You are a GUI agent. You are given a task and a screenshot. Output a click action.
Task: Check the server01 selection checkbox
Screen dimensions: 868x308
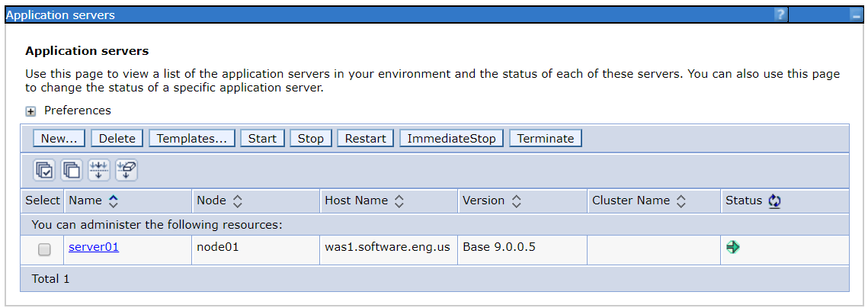tap(44, 249)
